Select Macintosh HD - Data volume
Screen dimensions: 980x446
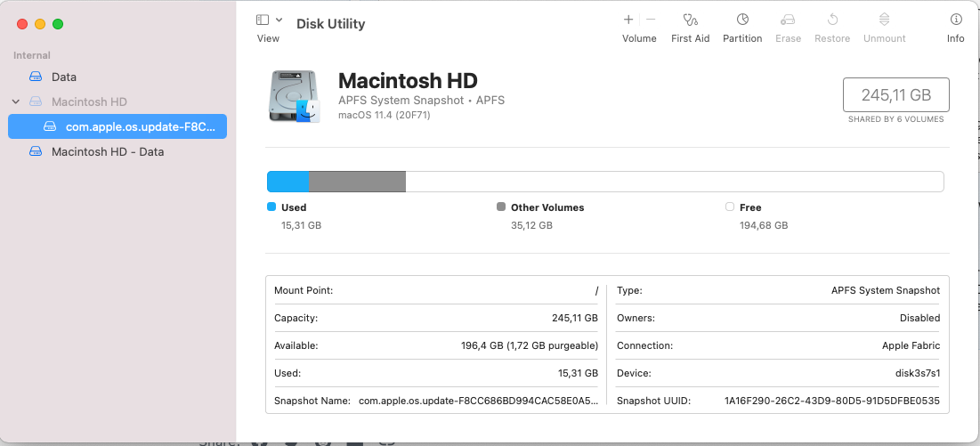[117, 151]
